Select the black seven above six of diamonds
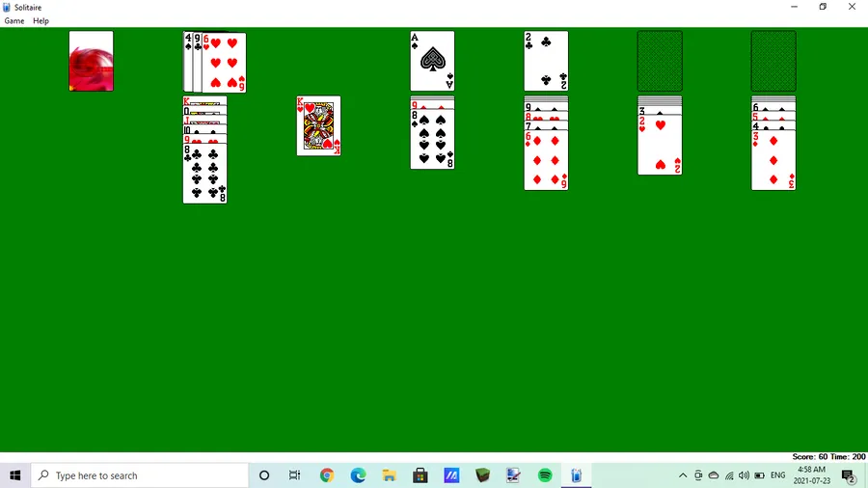Viewport: 868px width, 488px height. pos(547,125)
